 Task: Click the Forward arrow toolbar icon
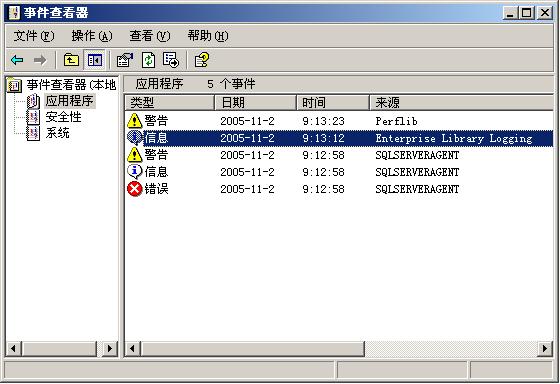click(x=40, y=60)
